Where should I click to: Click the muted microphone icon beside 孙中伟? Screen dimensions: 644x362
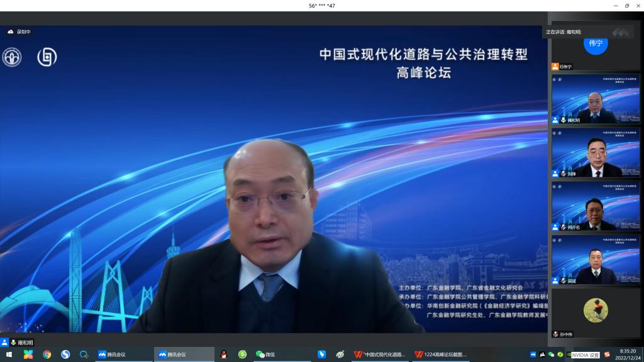click(556, 334)
